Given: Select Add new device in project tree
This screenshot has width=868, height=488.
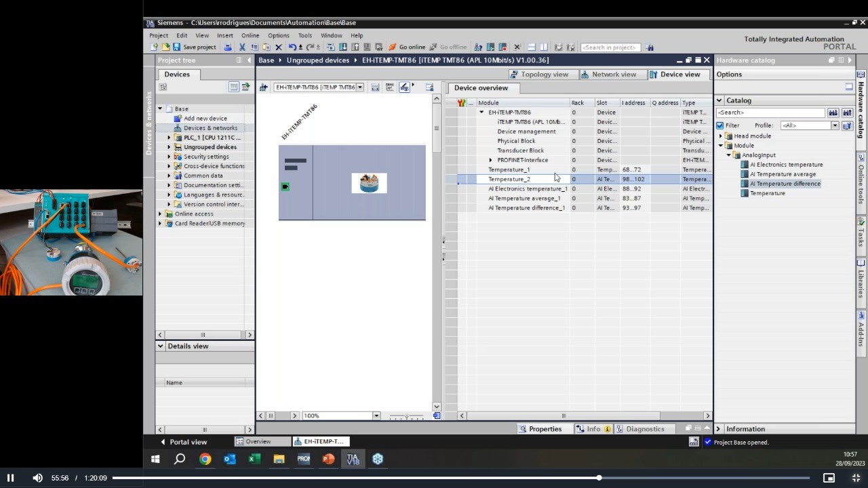Looking at the screenshot, I should [205, 119].
